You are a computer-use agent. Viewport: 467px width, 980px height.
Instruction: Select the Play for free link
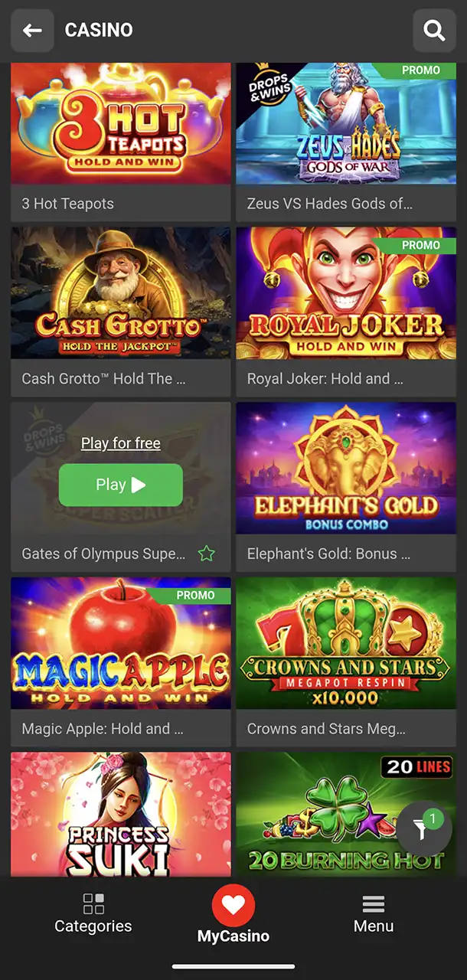121,443
